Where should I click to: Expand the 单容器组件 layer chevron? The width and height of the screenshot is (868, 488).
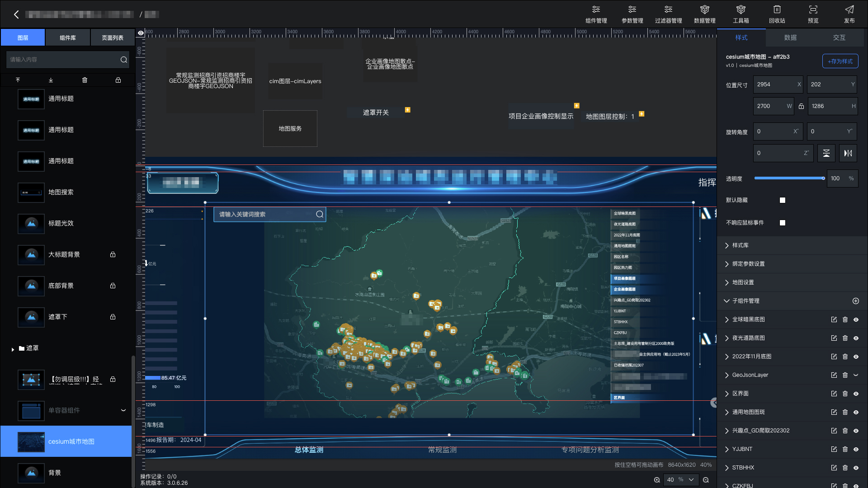click(123, 410)
